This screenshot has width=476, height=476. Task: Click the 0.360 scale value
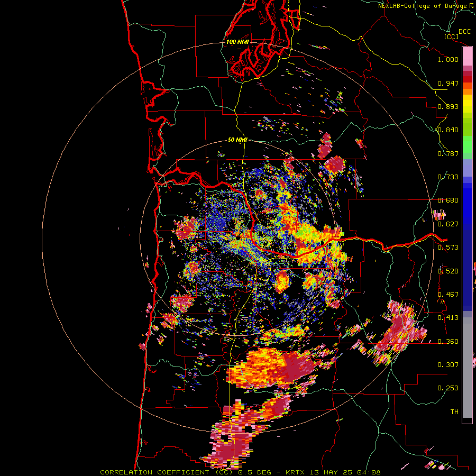pyautogui.click(x=448, y=342)
